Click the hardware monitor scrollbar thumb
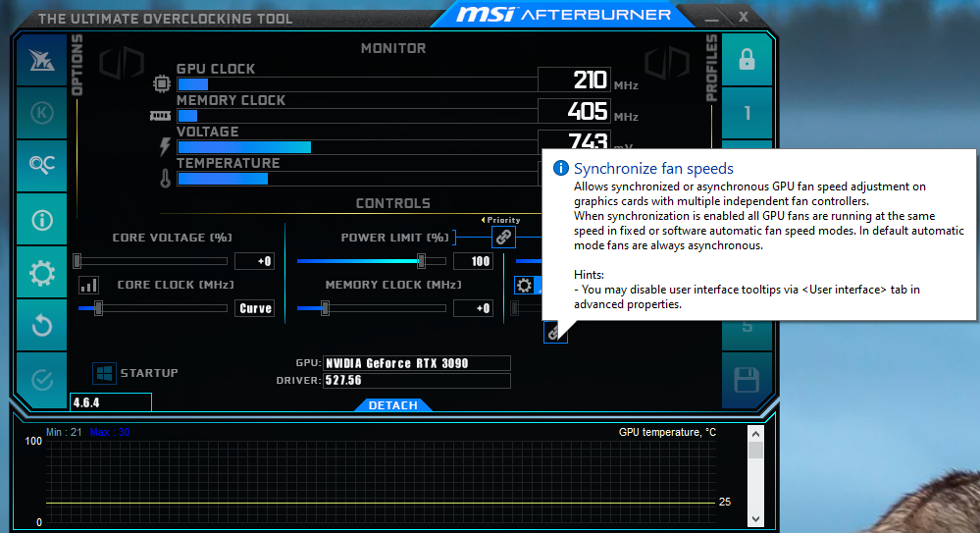 point(755,451)
